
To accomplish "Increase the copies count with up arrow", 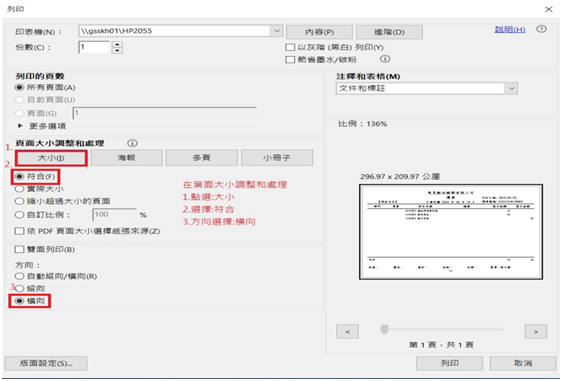I will tap(117, 44).
